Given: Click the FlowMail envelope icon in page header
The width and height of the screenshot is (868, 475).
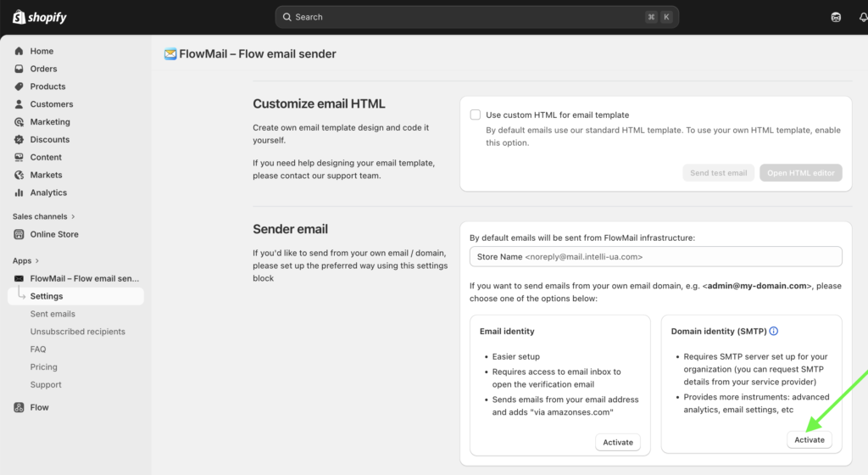Looking at the screenshot, I should click(170, 53).
